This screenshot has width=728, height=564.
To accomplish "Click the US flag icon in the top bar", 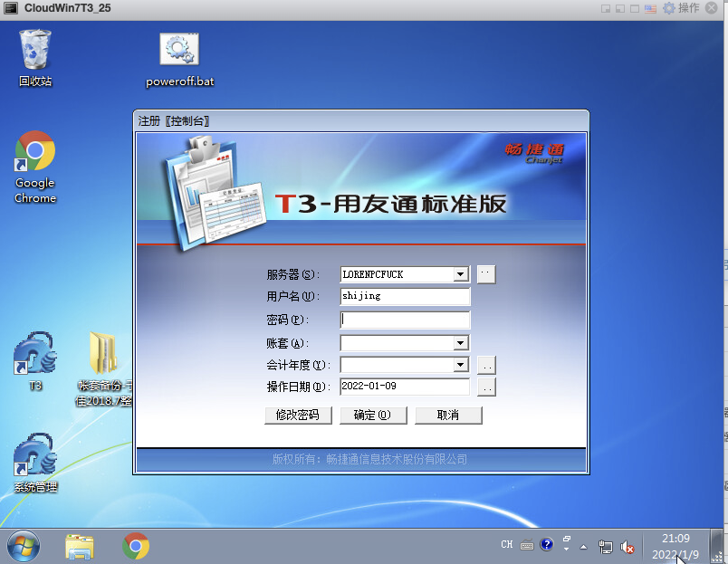I will tap(650, 8).
